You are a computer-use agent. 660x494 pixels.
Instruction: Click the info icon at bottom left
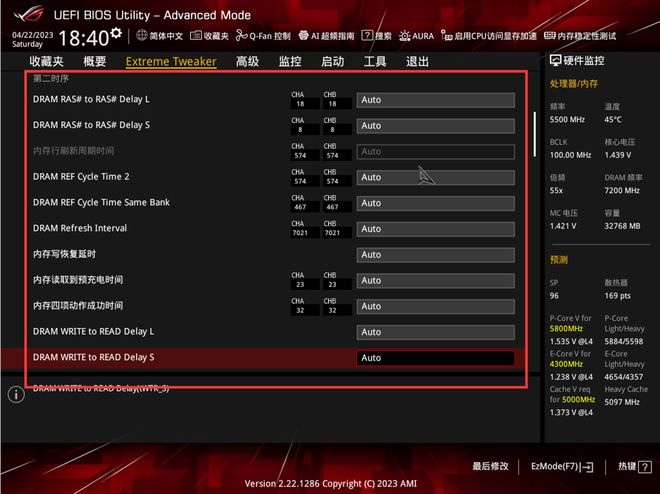point(16,395)
